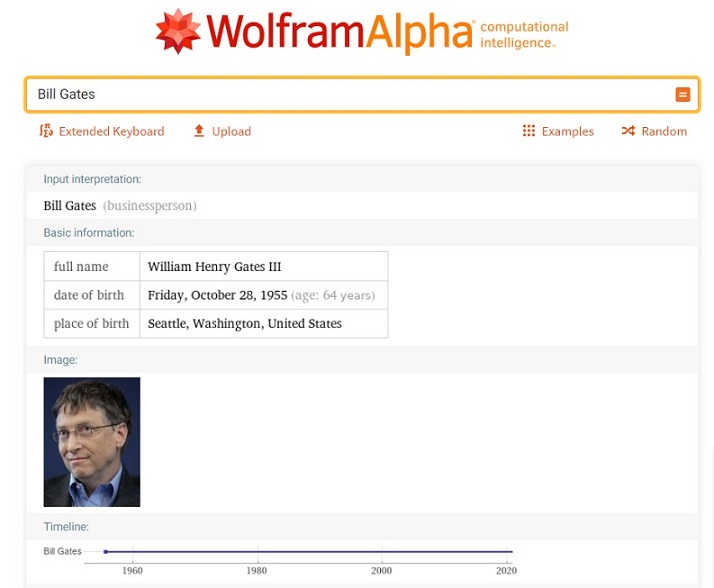Open the Examples text link

tap(567, 131)
